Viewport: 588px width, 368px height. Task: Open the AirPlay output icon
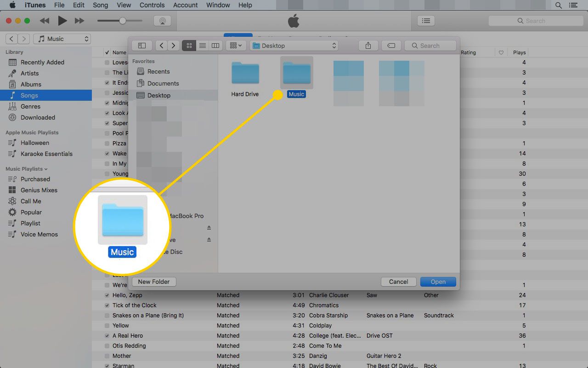pyautogui.click(x=162, y=21)
